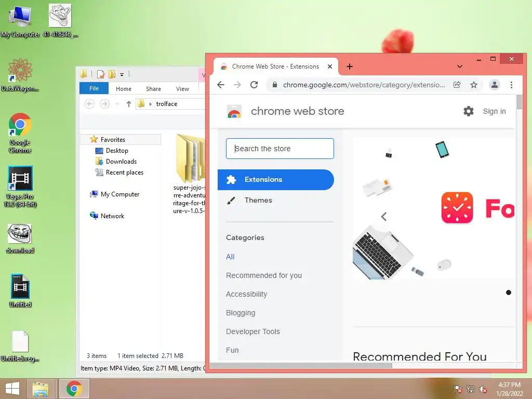
Task: Open Web Store settings gear
Action: click(469, 111)
